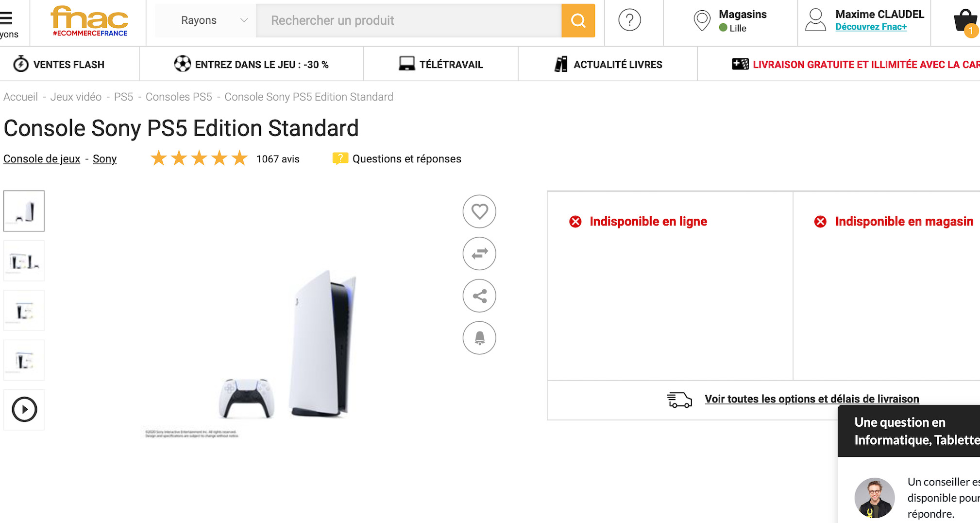Click the Rechercher un produit field
Viewport: 980px width, 523px height.
point(408,20)
